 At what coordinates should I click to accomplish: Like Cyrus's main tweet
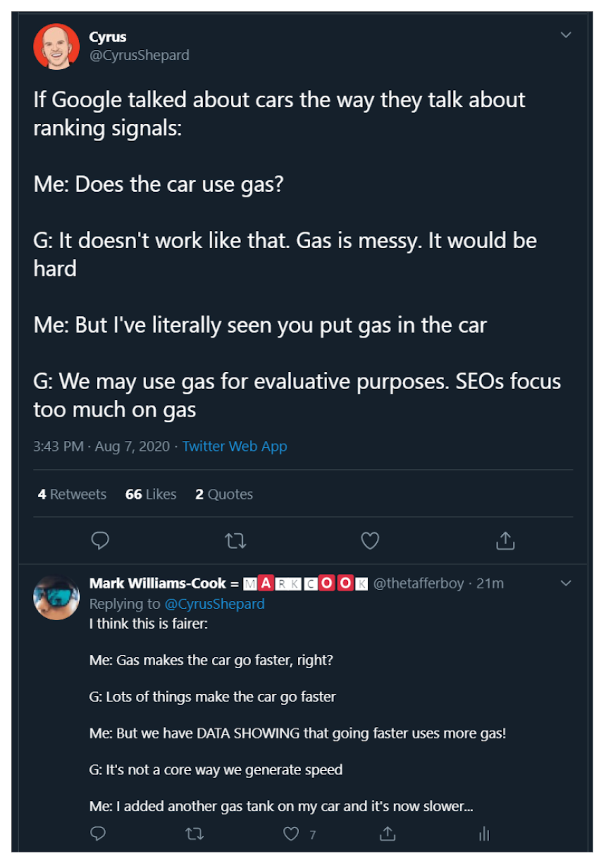(370, 540)
